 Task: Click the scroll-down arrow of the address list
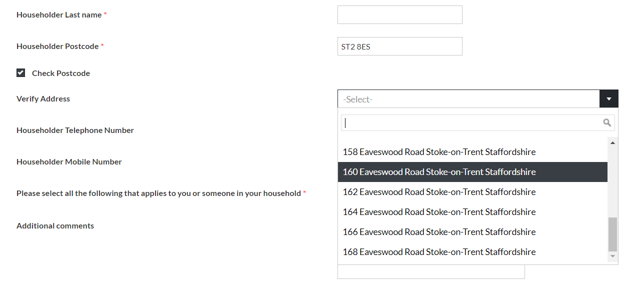click(612, 256)
